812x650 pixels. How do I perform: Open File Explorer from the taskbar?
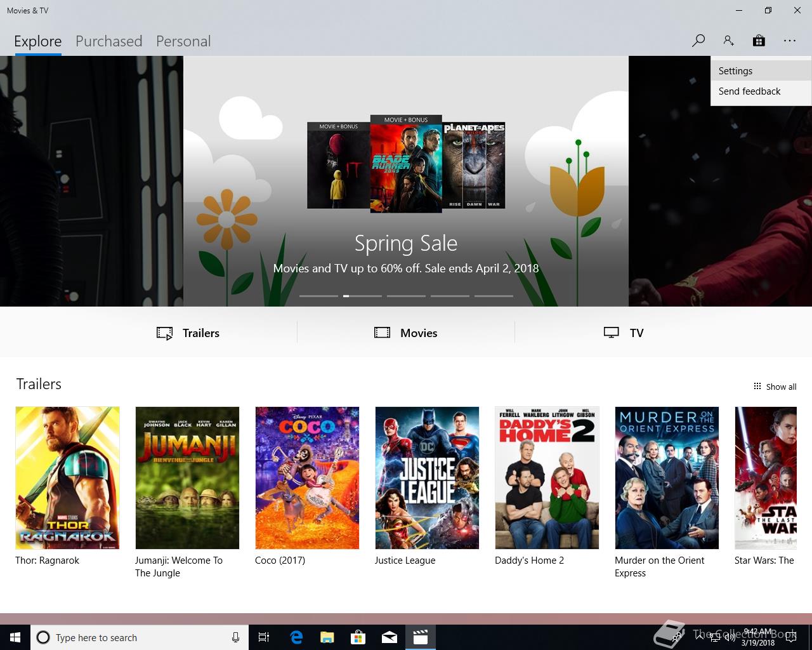click(x=327, y=637)
